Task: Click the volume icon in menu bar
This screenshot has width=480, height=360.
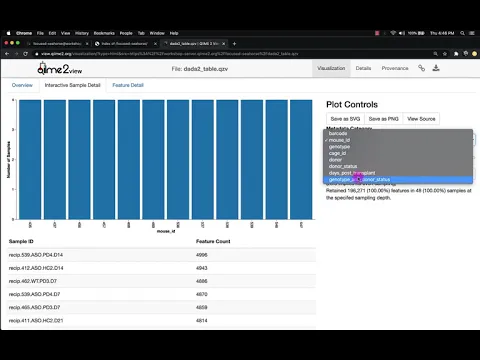Action: [402, 33]
